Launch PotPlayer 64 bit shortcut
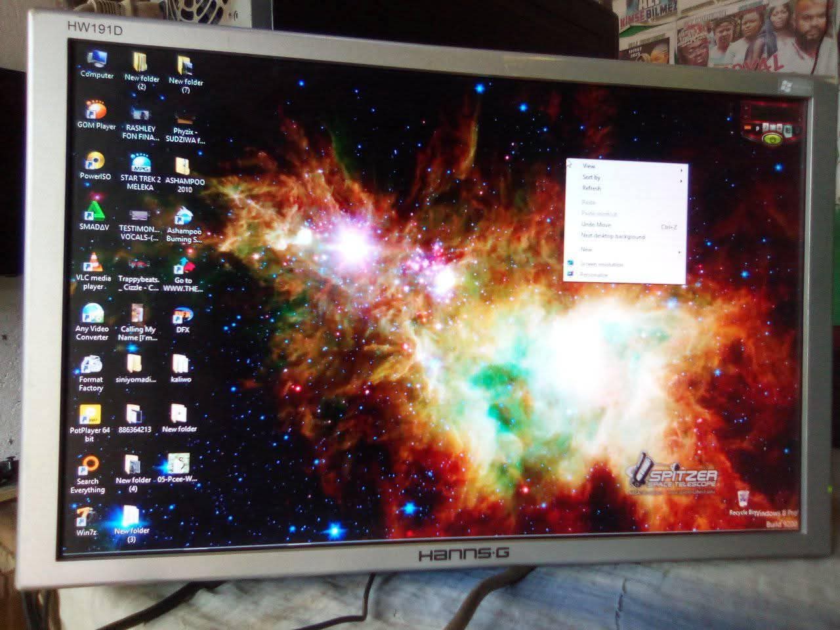 click(89, 424)
